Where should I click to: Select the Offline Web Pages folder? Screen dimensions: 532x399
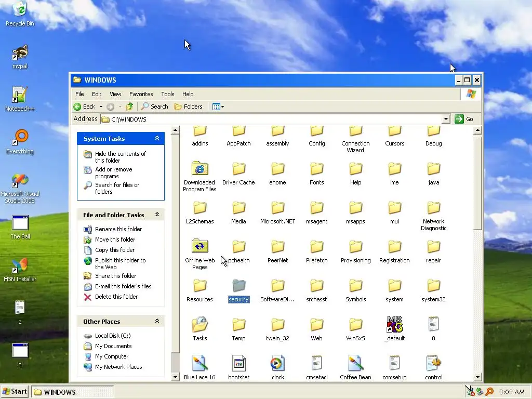[x=199, y=255]
